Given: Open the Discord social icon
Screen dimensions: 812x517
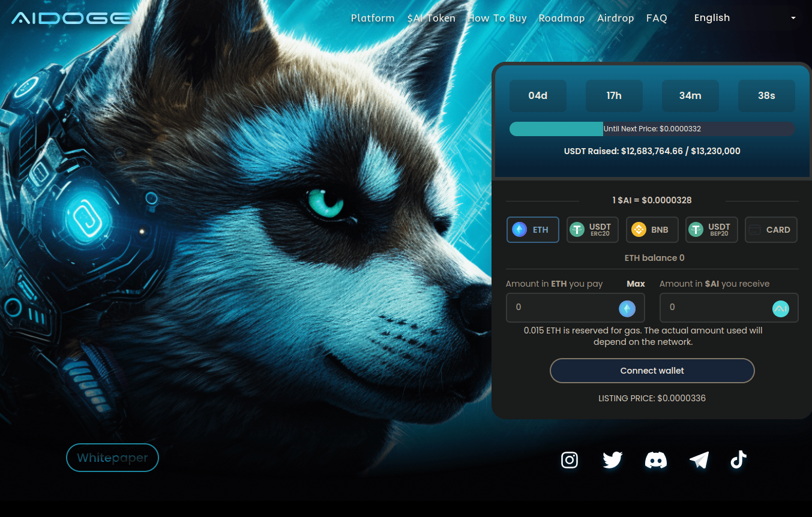Looking at the screenshot, I should (655, 460).
